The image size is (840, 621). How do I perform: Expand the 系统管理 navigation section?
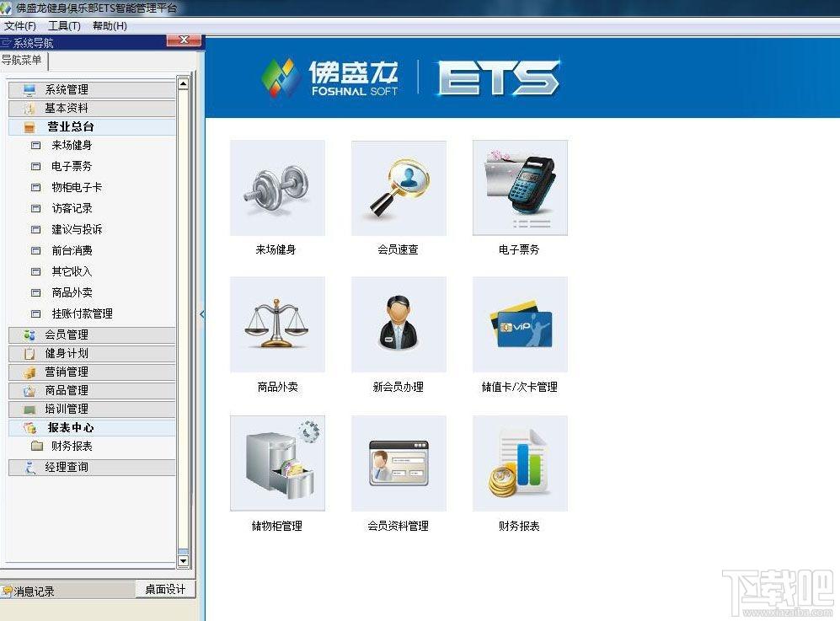(x=92, y=89)
